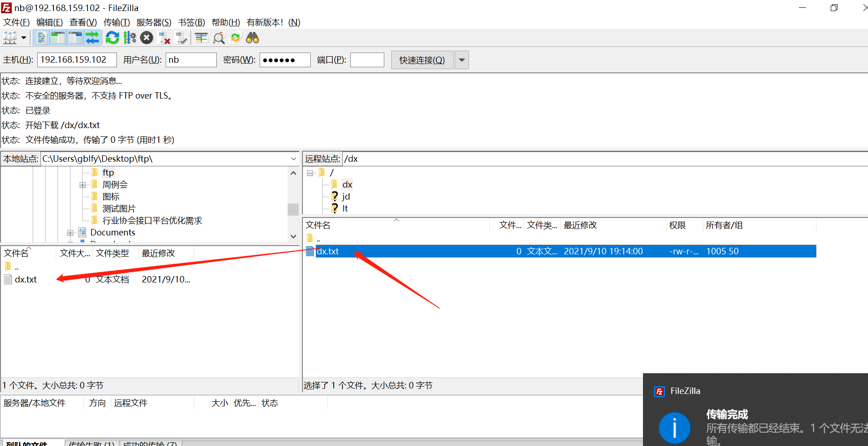This screenshot has width=868, height=446.
Task: Open local parent folder .. entry
Action: click(x=17, y=267)
